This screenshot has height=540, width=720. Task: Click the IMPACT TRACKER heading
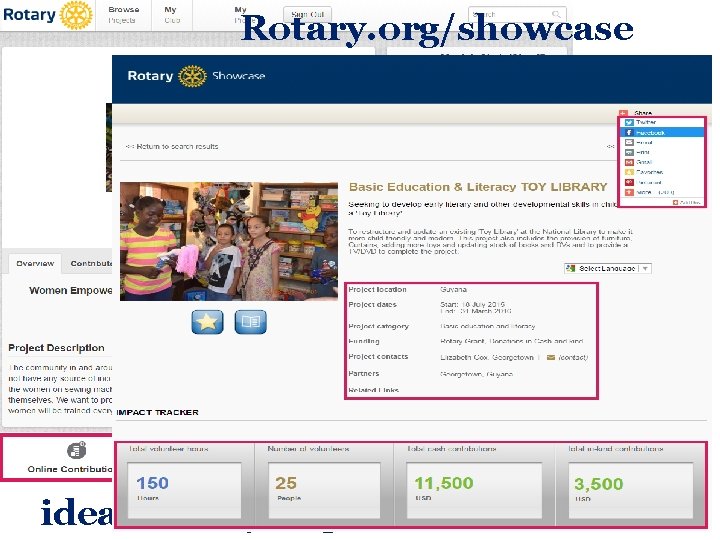158,412
